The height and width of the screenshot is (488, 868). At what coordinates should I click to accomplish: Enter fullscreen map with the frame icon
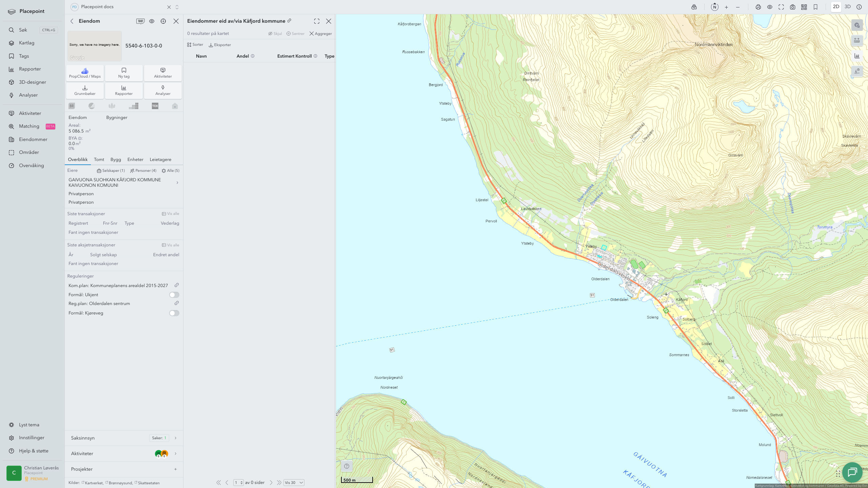click(781, 7)
